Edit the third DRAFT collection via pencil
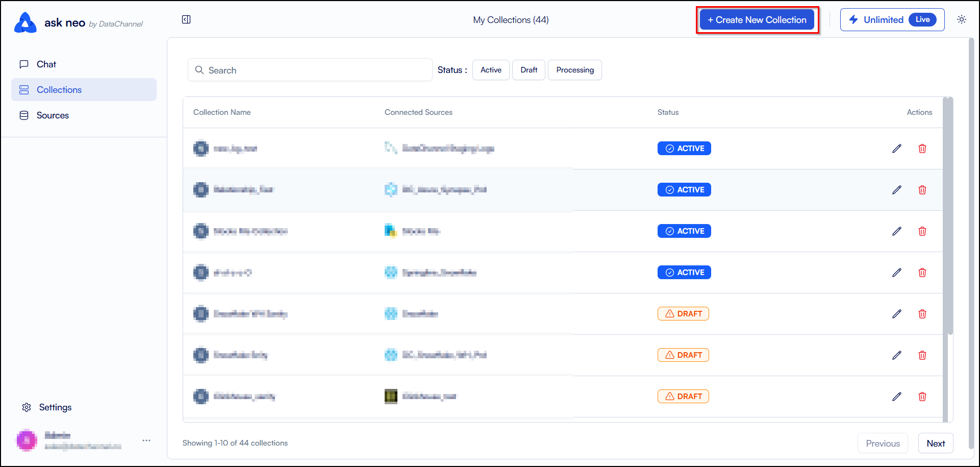The height and width of the screenshot is (467, 980). coord(897,397)
